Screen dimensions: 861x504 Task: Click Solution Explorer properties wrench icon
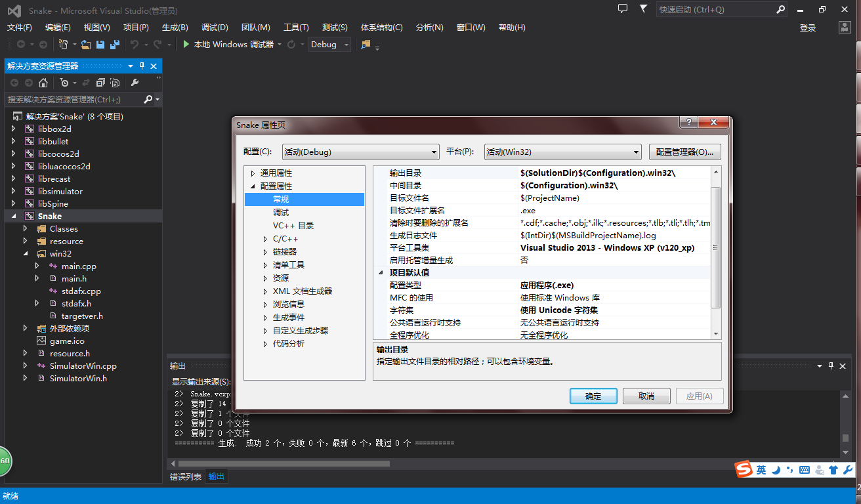coord(135,83)
